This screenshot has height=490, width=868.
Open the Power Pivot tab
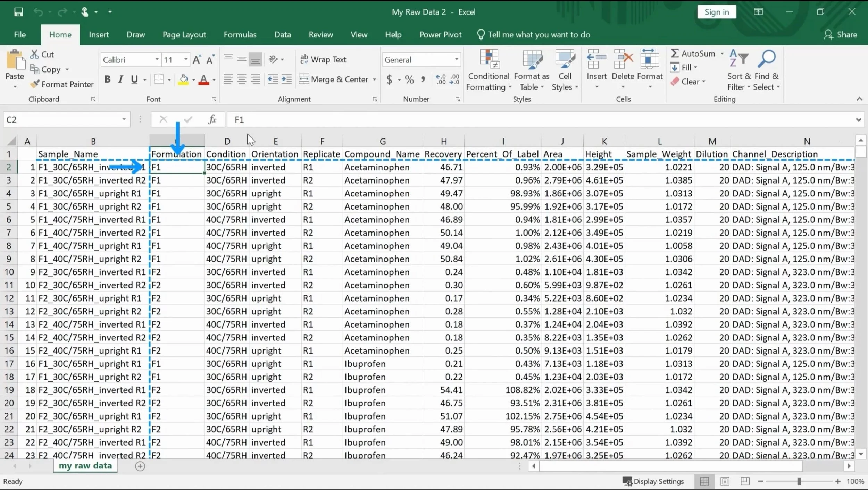point(440,34)
